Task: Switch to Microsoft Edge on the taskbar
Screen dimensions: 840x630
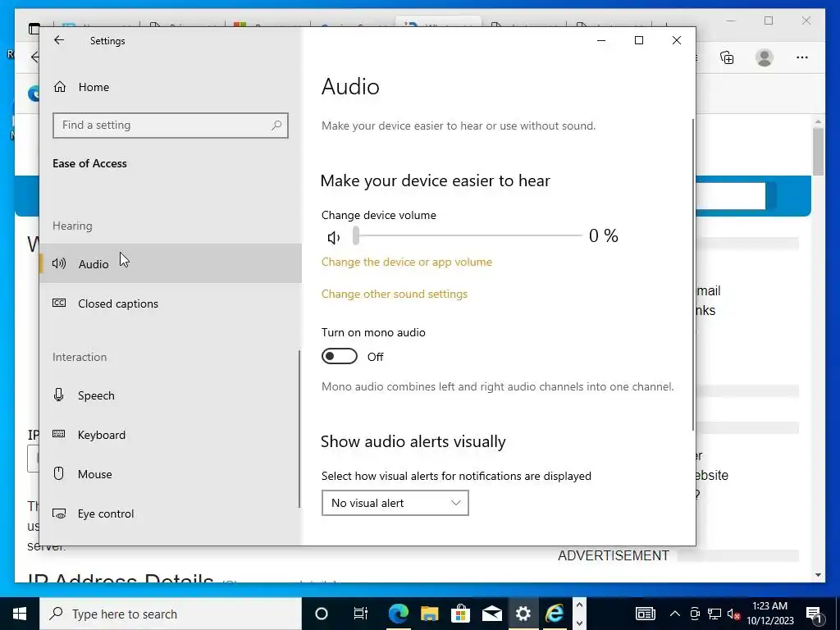Action: click(398, 614)
